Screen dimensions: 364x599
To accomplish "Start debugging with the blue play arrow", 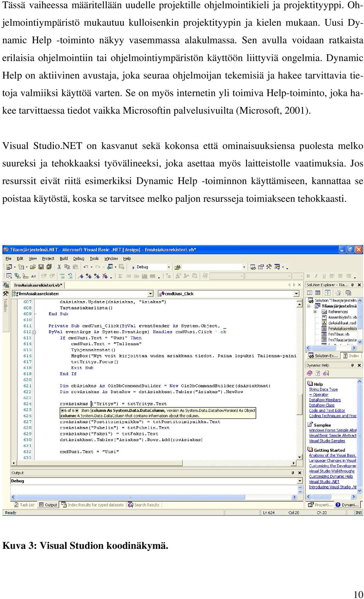I will coord(133,267).
